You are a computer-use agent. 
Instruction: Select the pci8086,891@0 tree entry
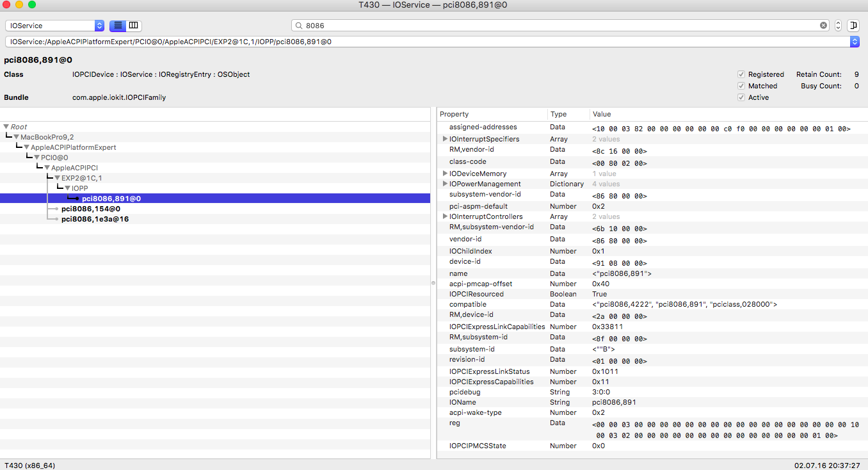[x=111, y=199]
